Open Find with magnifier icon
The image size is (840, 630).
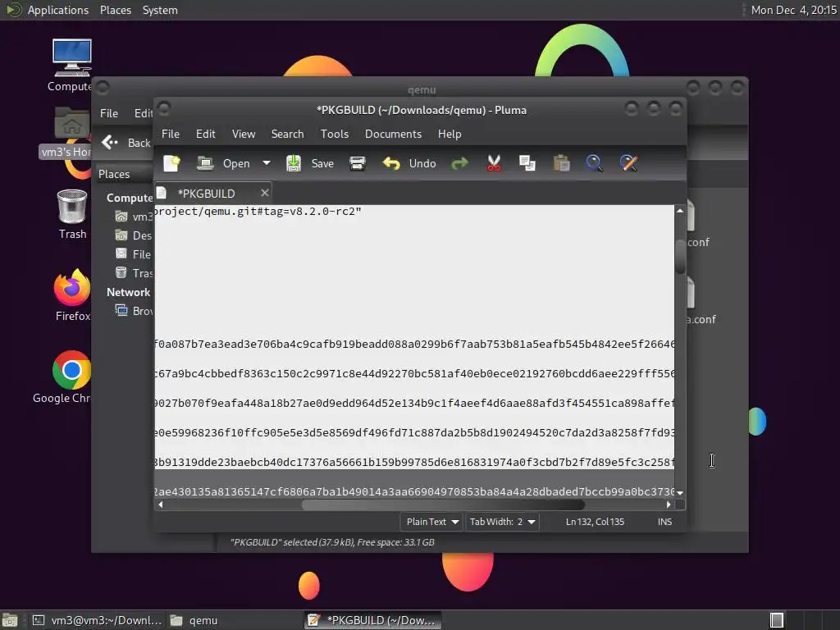pyautogui.click(x=594, y=163)
